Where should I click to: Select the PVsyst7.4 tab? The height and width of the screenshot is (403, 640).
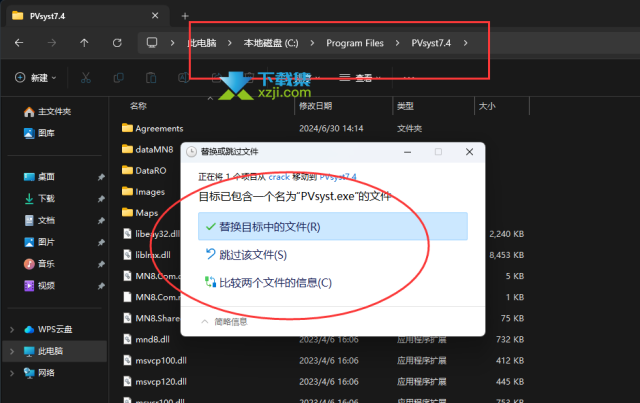[86, 16]
